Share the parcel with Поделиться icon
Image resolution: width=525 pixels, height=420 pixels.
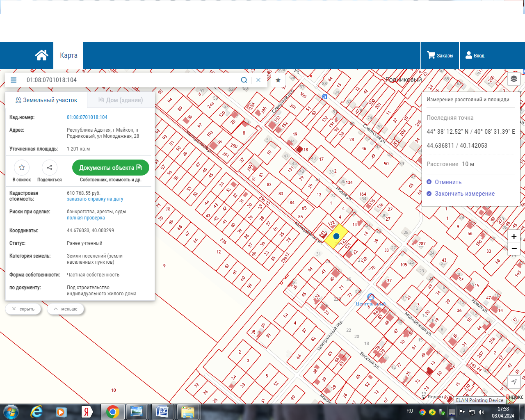click(50, 167)
